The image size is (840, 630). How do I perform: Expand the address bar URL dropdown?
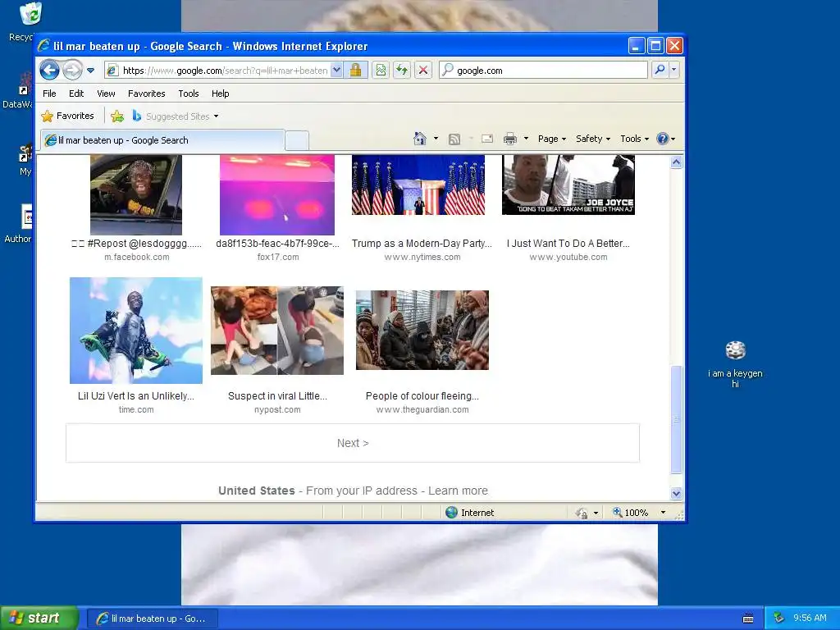336,71
